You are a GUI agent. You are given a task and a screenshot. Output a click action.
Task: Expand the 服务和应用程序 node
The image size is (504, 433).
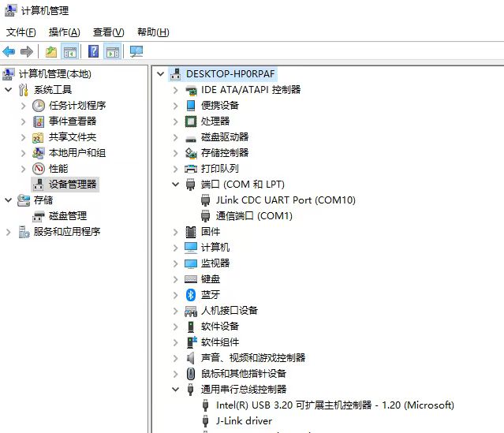pos(9,231)
